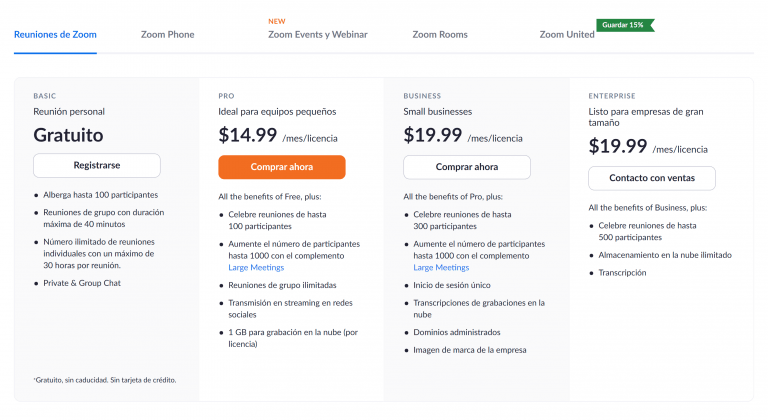
Task: Go to the Zoom Rooms tab
Action: (x=440, y=35)
